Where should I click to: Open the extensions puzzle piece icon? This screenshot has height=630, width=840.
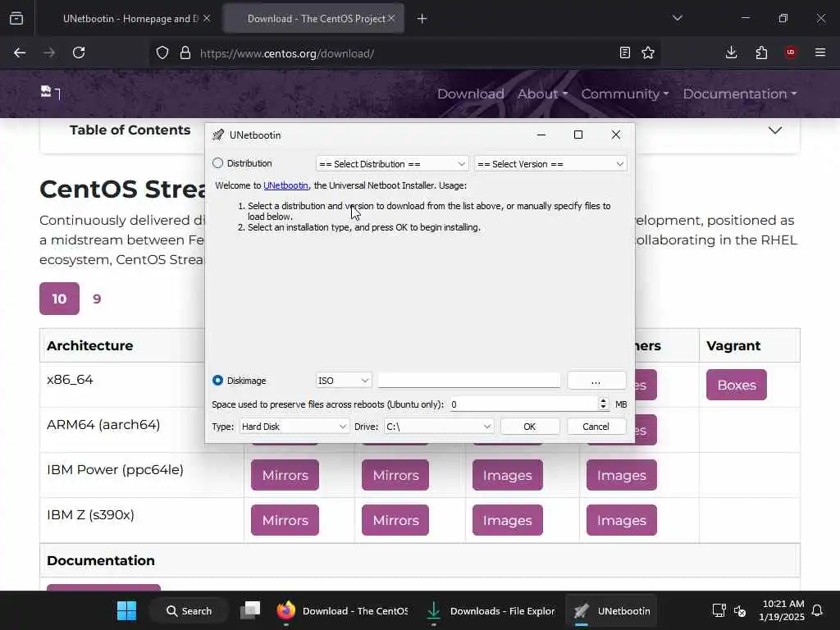(x=761, y=52)
